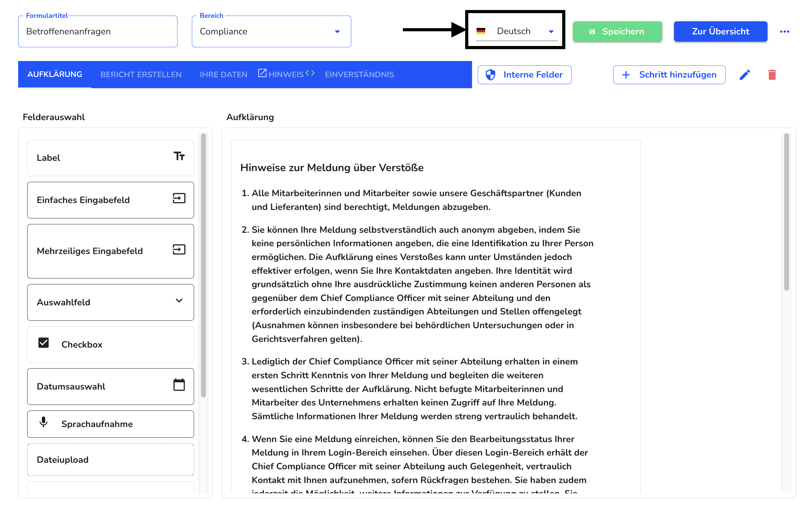The width and height of the screenshot is (812, 510).
Task: Click the heading Hinweise zur Meldung über Verstöße
Action: click(332, 167)
